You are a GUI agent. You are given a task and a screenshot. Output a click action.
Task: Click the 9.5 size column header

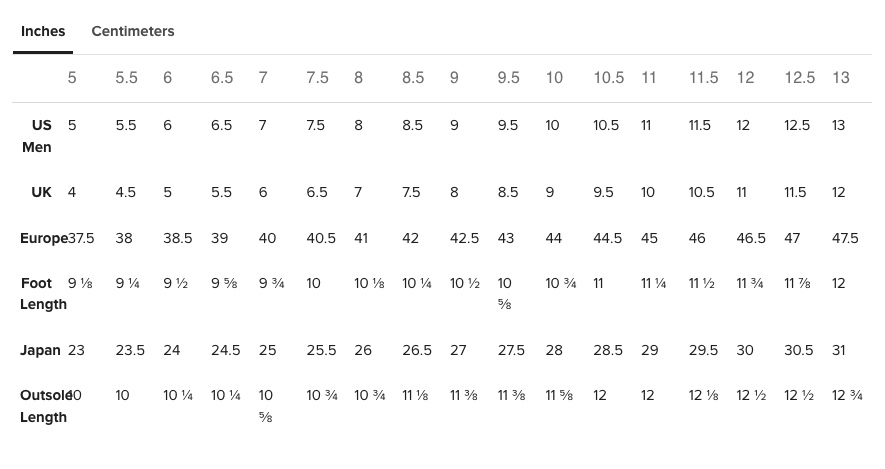tap(509, 77)
